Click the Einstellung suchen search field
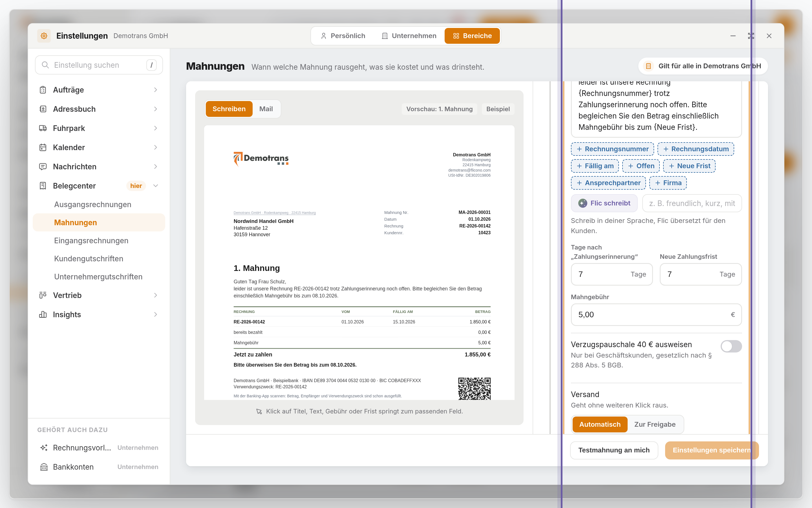The width and height of the screenshot is (812, 508). click(x=99, y=65)
